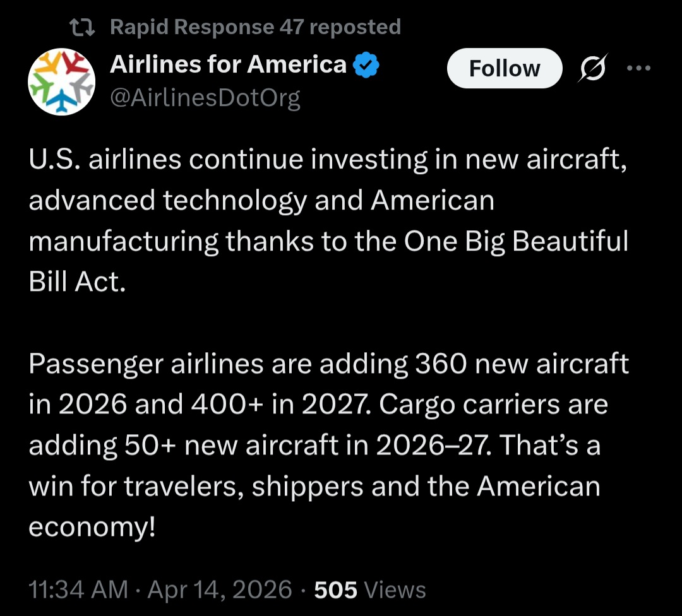The width and height of the screenshot is (682, 616).
Task: Click the "Views" label
Action: point(395,589)
